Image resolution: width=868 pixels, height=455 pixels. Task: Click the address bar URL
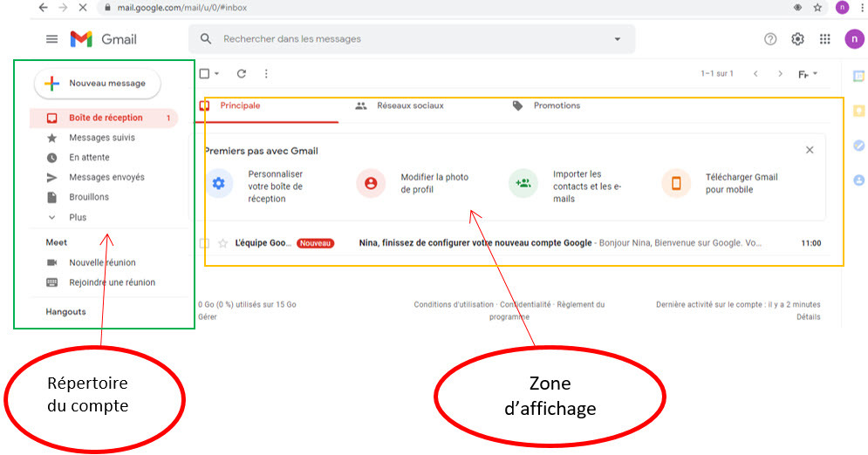(182, 8)
